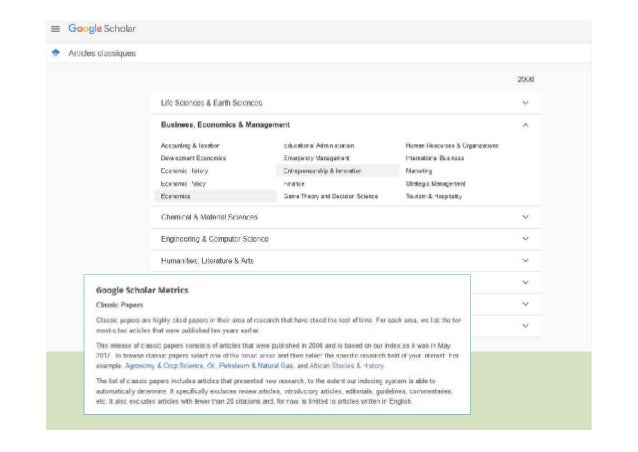The image size is (638, 452).
Task: Select the Business, Economics & Management heading
Action: pyautogui.click(x=225, y=125)
